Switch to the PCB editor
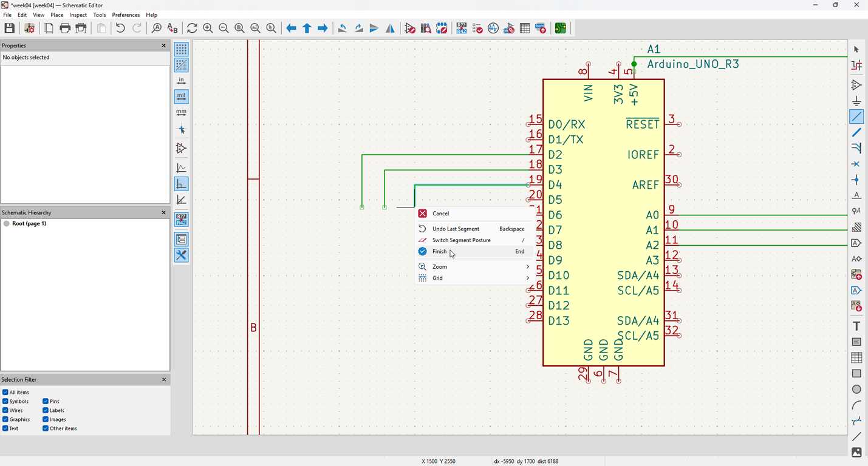The height and width of the screenshot is (466, 868). click(x=561, y=28)
